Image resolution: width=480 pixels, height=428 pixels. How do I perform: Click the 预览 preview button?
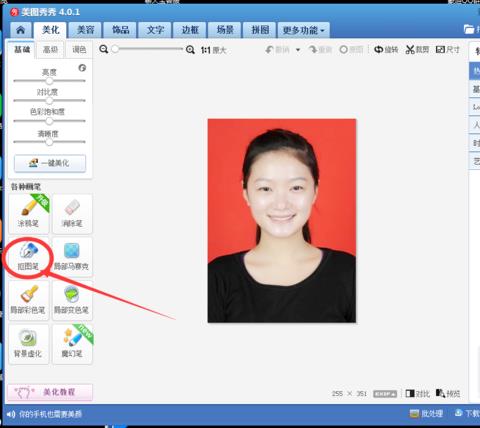point(448,394)
